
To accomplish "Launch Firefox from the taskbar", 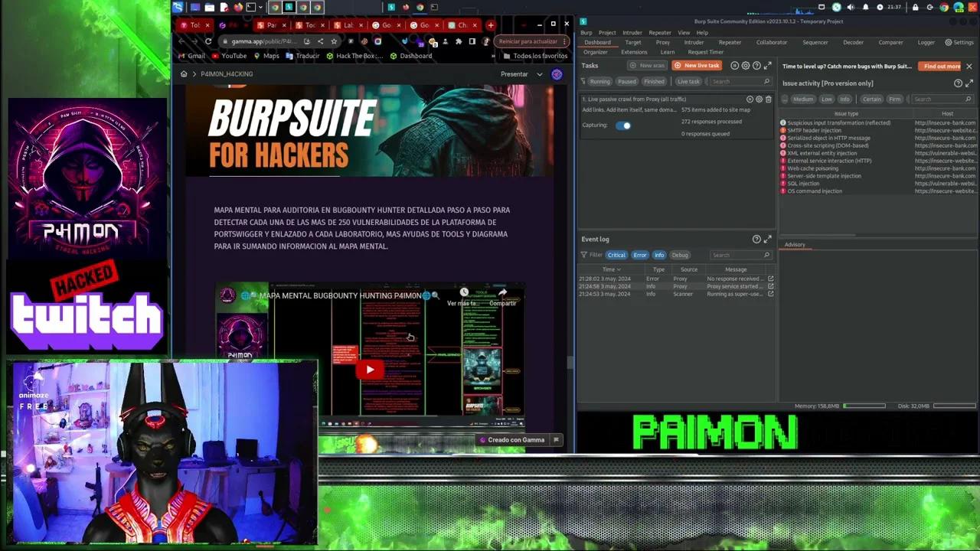I will pyautogui.click(x=237, y=8).
